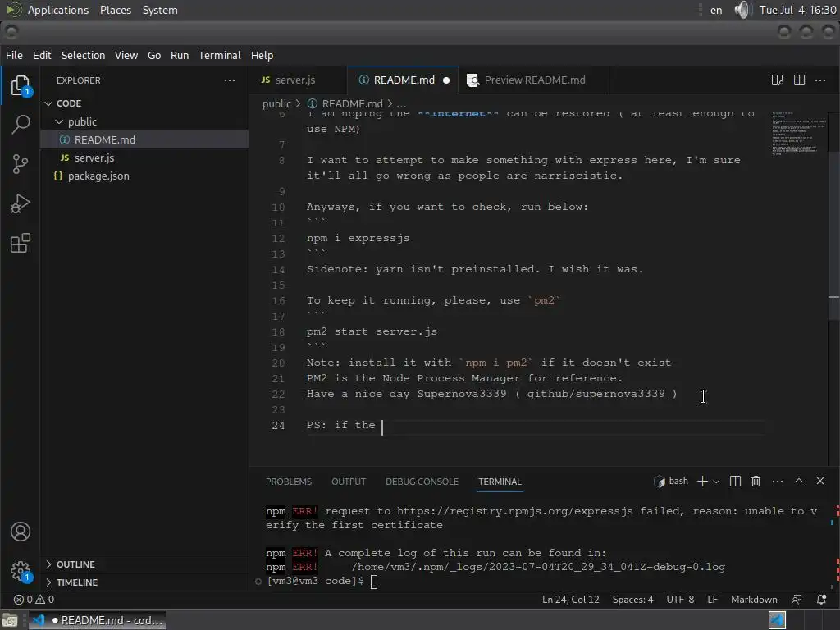Click the breadcrumb ellipsis after README.md
The height and width of the screenshot is (630, 840).
[401, 104]
